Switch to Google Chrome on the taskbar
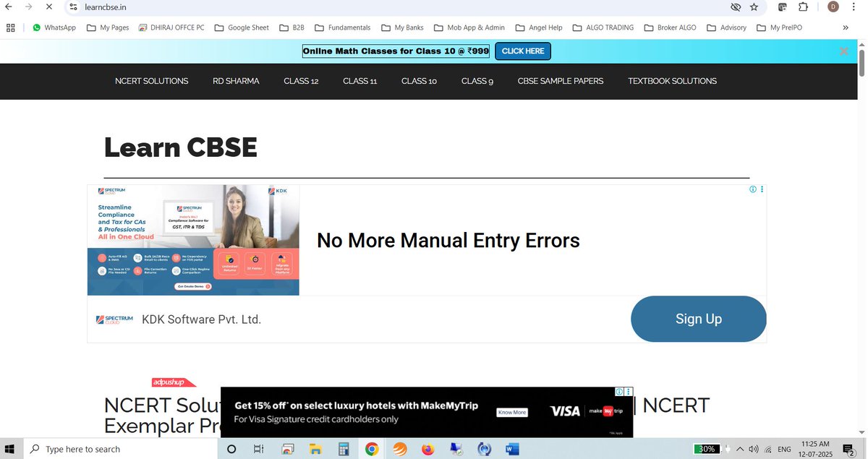This screenshot has height=459, width=868. (371, 449)
